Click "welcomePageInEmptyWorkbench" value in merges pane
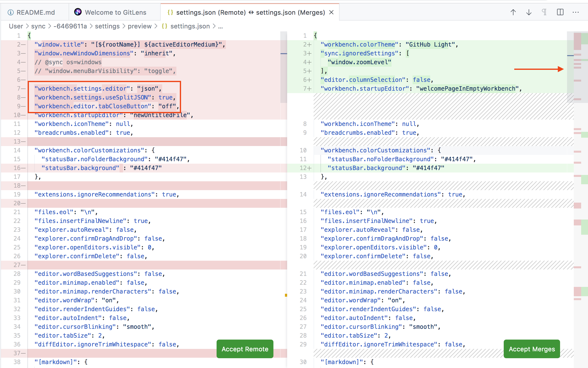Screen dimensions: 588x368 [467, 88]
